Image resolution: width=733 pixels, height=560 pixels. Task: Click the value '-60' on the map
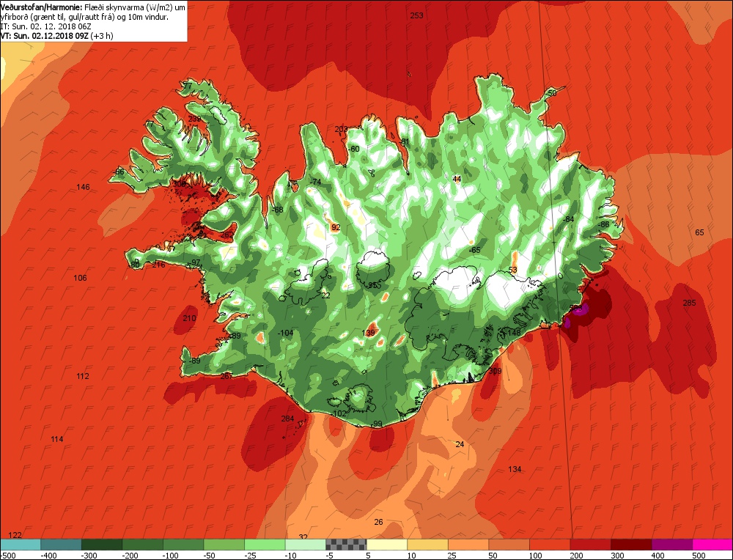(354, 149)
